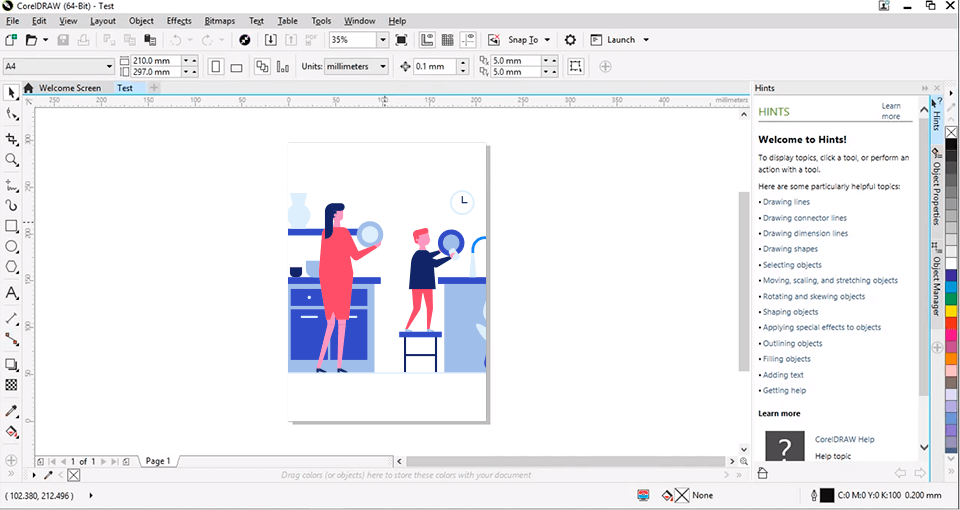Screen dimensions: 960x510
Task: Open the Drawing connector lines hint
Action: coord(804,218)
